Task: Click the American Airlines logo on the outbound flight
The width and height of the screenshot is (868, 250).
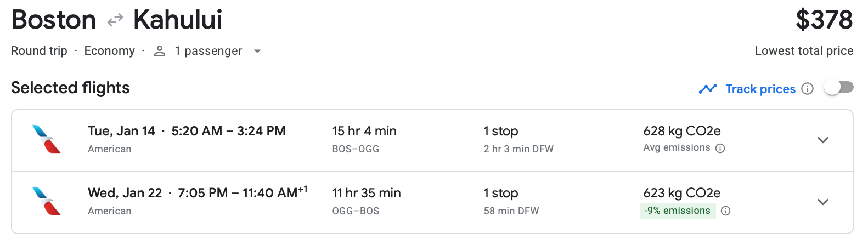Action: (x=47, y=139)
